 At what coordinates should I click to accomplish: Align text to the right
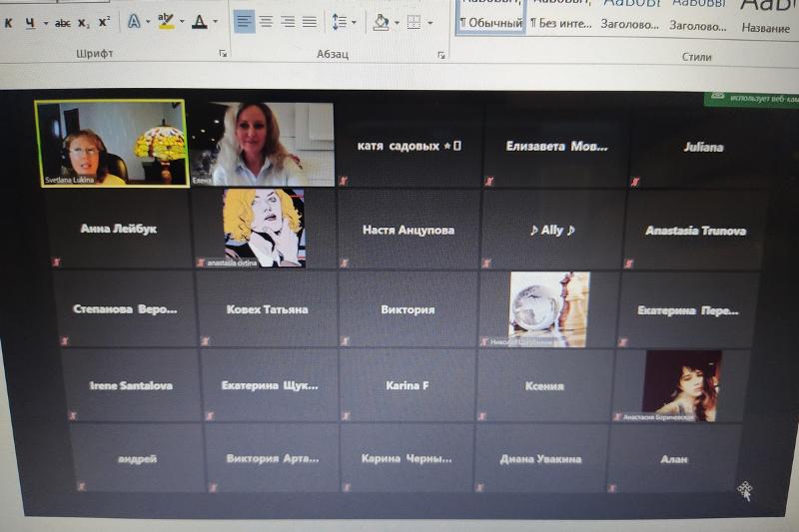[288, 21]
